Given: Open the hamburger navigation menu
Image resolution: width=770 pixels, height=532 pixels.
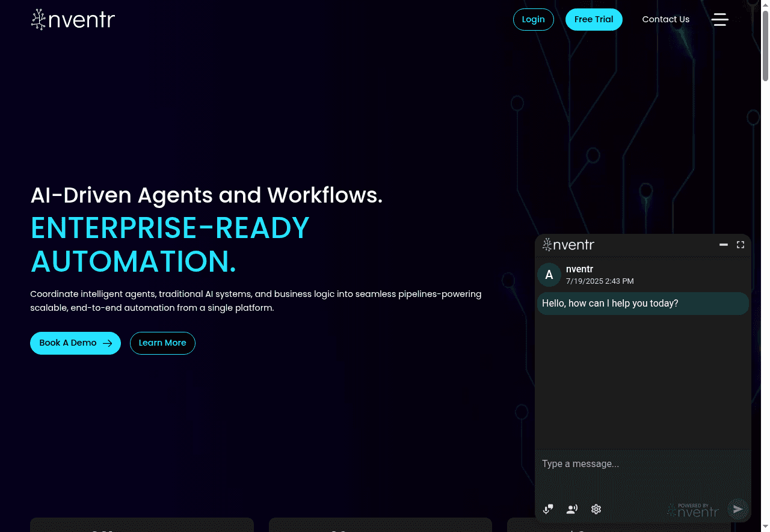Looking at the screenshot, I should click(720, 19).
